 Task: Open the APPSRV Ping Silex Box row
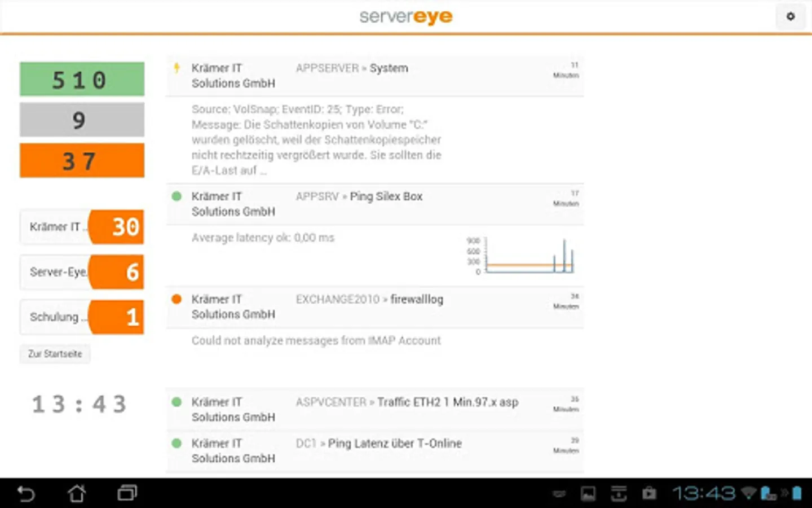pos(375,204)
